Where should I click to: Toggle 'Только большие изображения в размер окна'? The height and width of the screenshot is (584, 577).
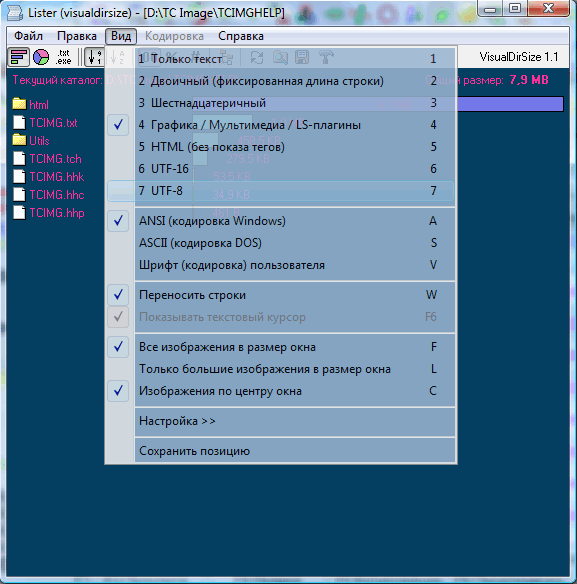pyautogui.click(x=281, y=369)
